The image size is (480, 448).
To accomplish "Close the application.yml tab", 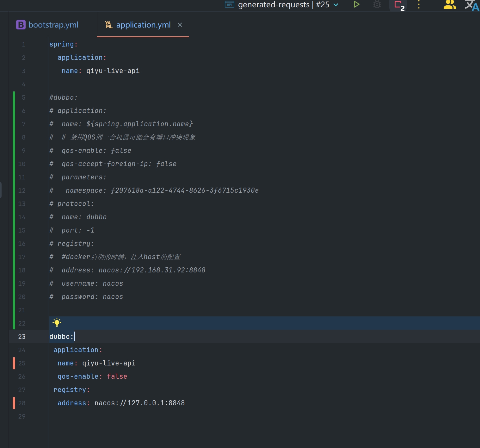I will pos(180,25).
